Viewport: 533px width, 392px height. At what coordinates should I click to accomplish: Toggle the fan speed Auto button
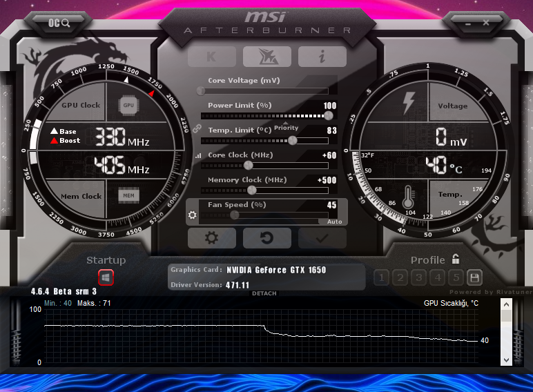[x=334, y=222]
